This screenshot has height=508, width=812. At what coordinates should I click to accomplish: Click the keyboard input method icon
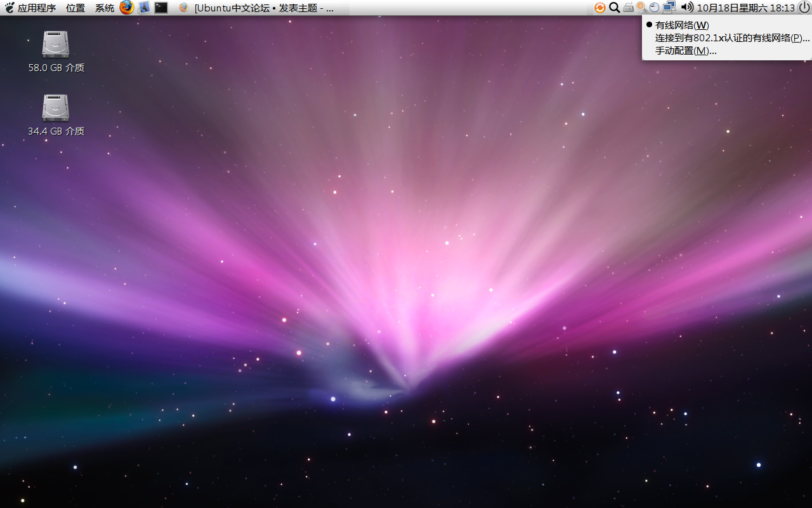(628, 8)
